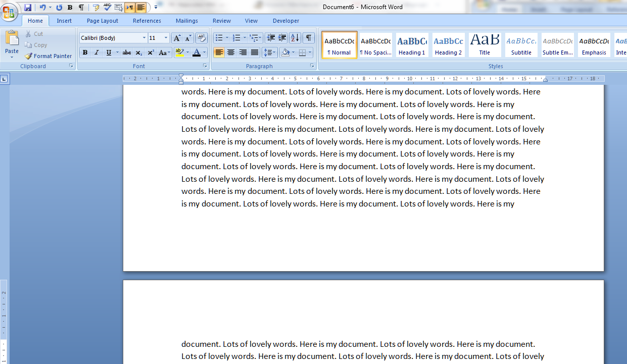Toggle Show/Hide paragraph marks in Paragraph group
627x364 pixels.
(308, 38)
